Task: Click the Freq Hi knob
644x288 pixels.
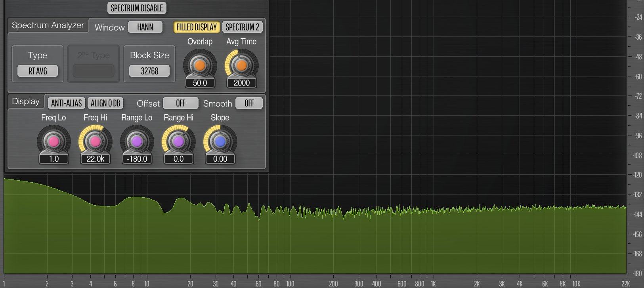Action: pyautogui.click(x=95, y=141)
